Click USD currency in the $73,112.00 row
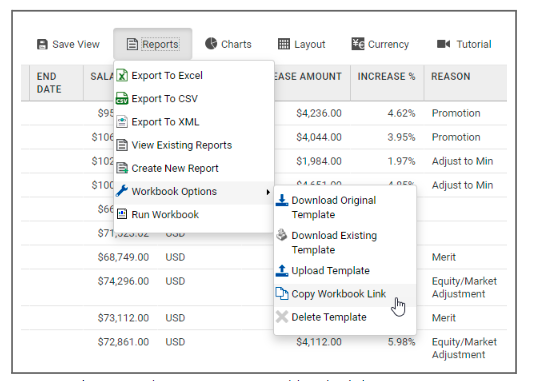This screenshot has width=536, height=381. [x=175, y=318]
